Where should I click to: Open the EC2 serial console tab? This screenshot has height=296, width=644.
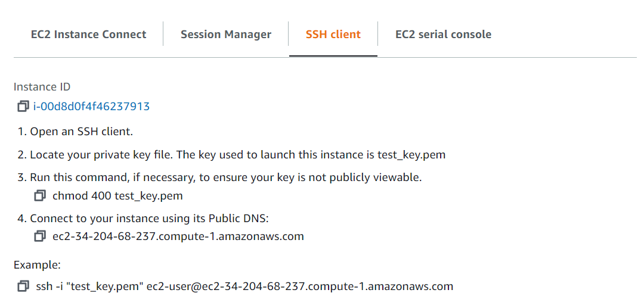(443, 35)
